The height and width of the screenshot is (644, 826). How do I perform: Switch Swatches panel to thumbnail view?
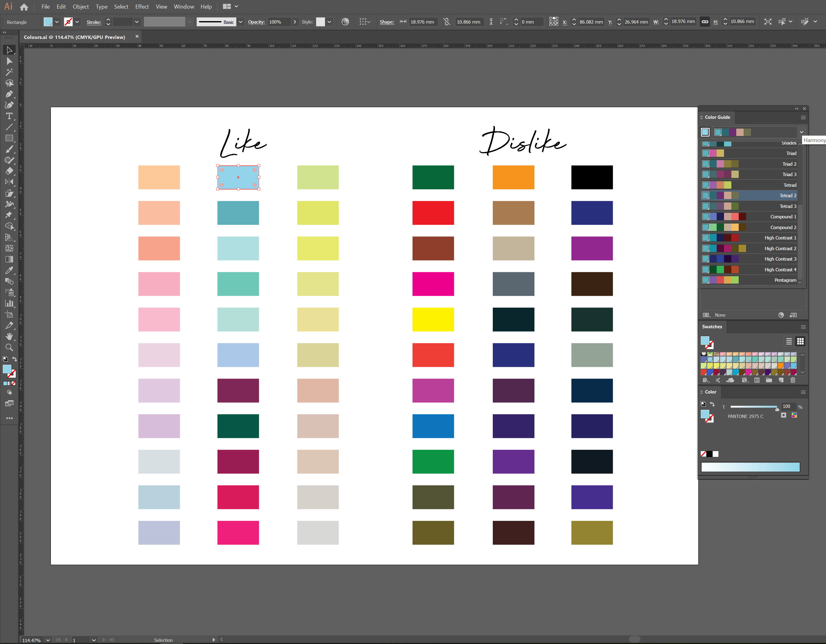[x=800, y=341]
